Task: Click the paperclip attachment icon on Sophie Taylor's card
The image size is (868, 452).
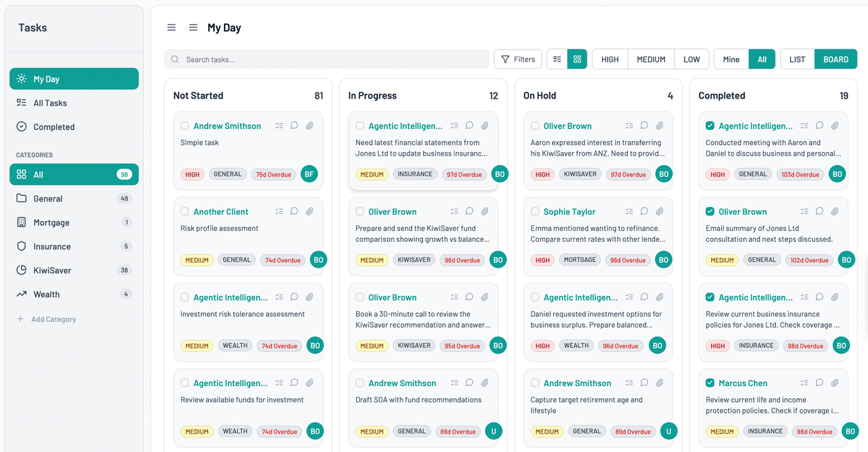Action: click(x=659, y=211)
